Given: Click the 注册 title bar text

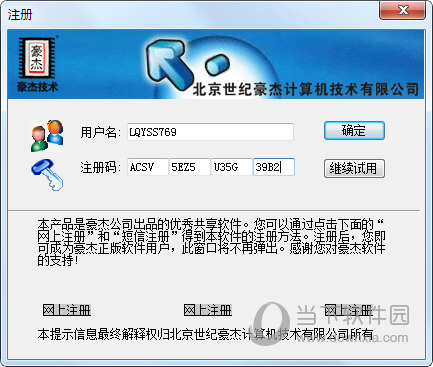Looking at the screenshot, I should click(x=20, y=15).
